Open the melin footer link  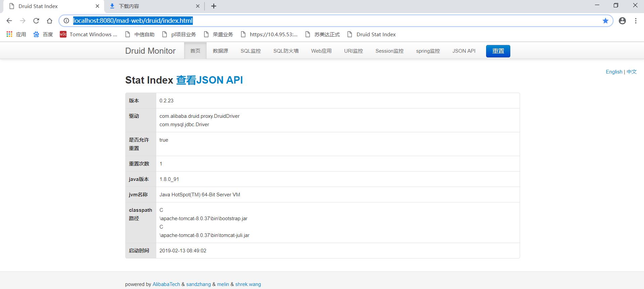click(223, 284)
